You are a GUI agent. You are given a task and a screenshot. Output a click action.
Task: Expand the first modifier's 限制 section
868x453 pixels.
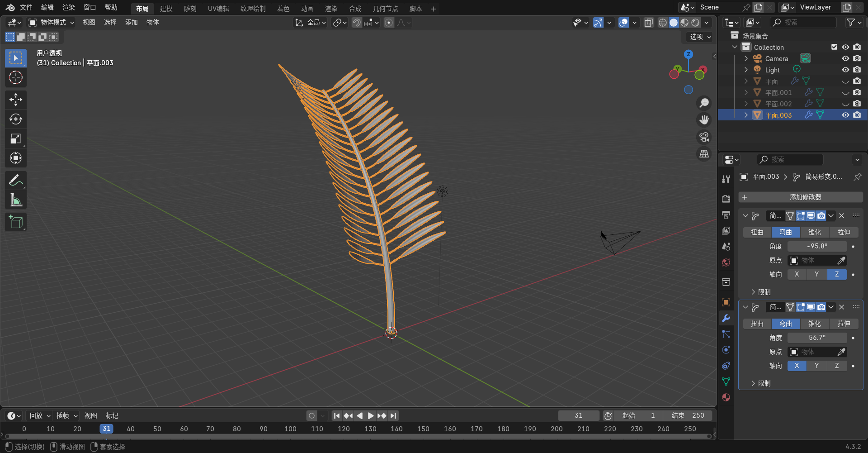tap(754, 292)
